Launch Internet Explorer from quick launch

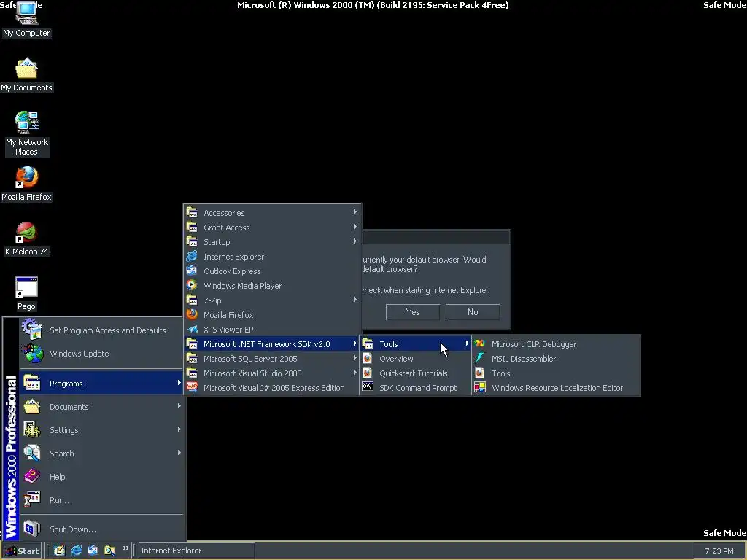tap(76, 551)
